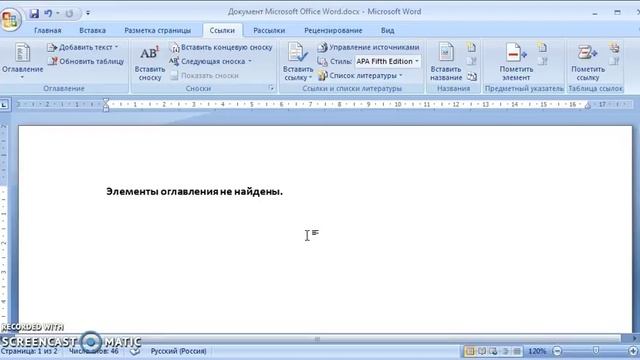Select Draft view button
This screenshot has width=640, height=360.
pos(517,351)
